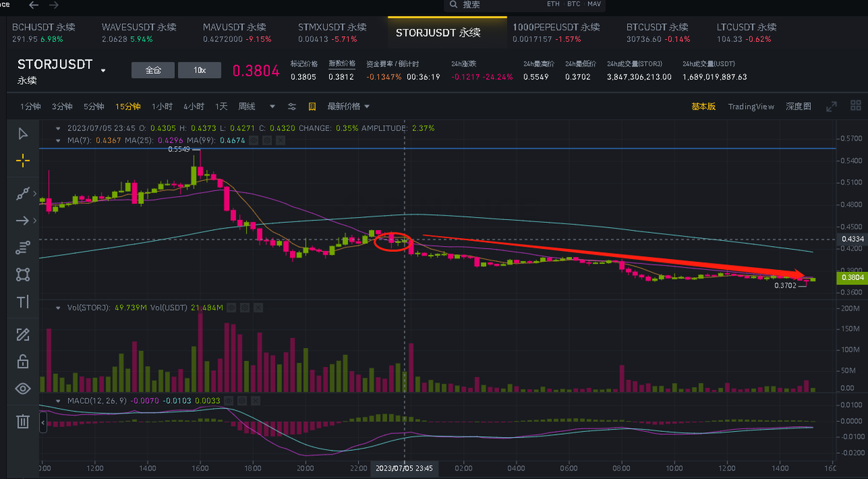Open the 最新价格 price type dropdown

click(x=349, y=106)
